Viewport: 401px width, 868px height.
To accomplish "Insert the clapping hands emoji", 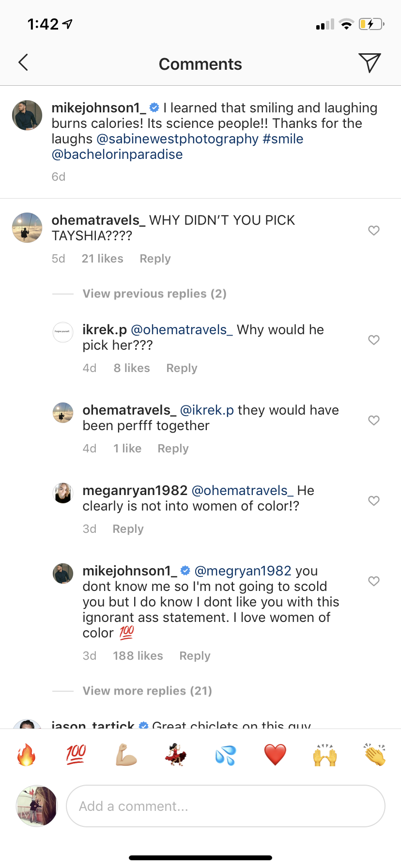I will tap(375, 755).
